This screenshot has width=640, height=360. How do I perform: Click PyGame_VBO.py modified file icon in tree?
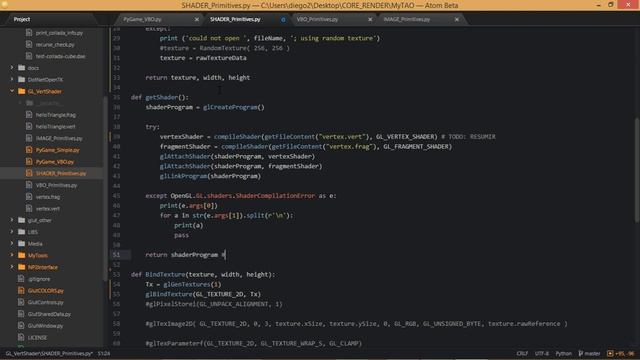tap(29, 162)
